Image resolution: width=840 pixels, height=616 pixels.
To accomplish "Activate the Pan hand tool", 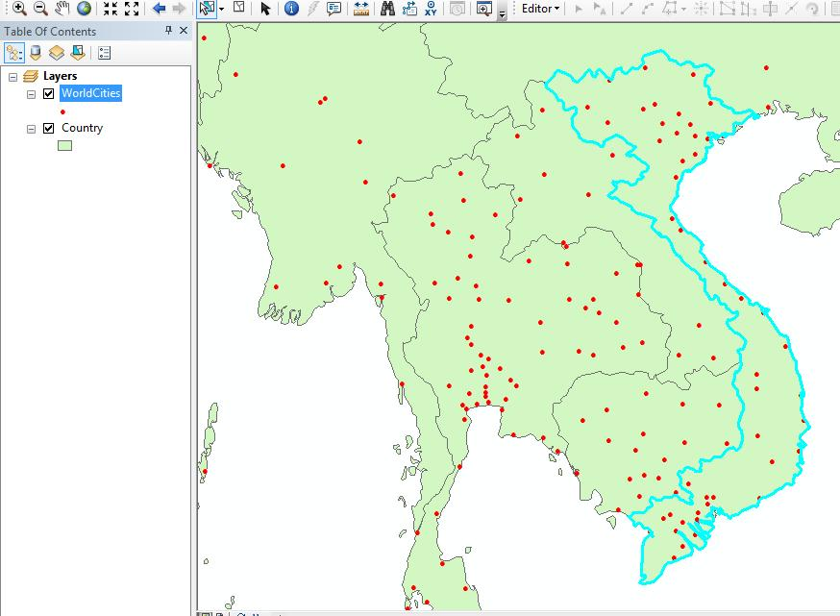I will click(62, 9).
